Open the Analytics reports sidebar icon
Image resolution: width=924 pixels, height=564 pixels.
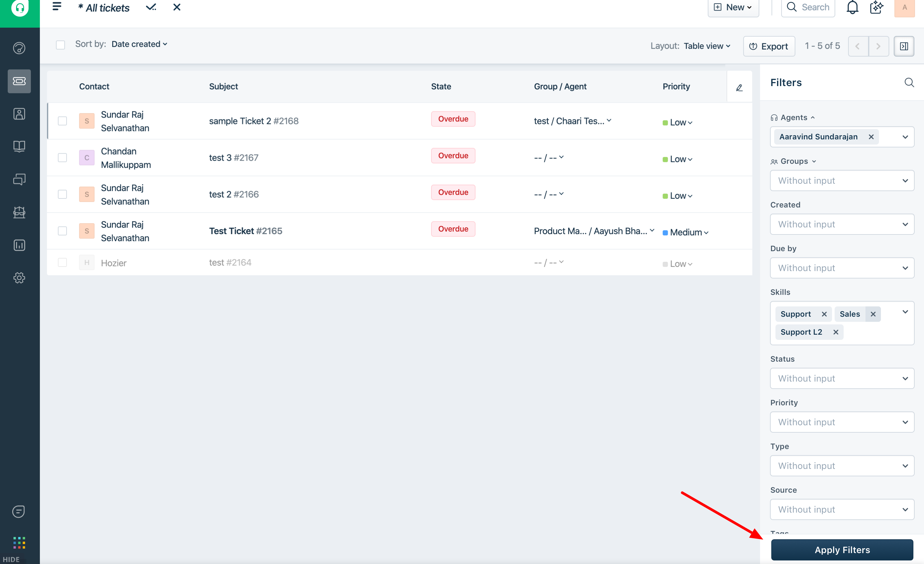(x=19, y=245)
